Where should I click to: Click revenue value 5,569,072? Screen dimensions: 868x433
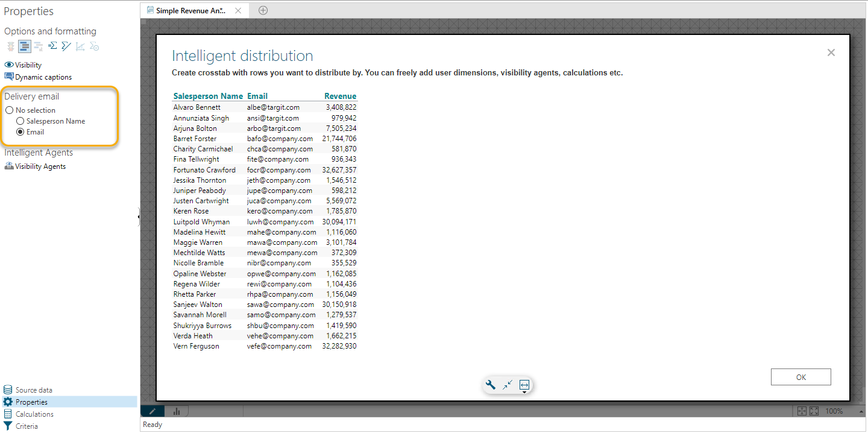[x=341, y=201]
